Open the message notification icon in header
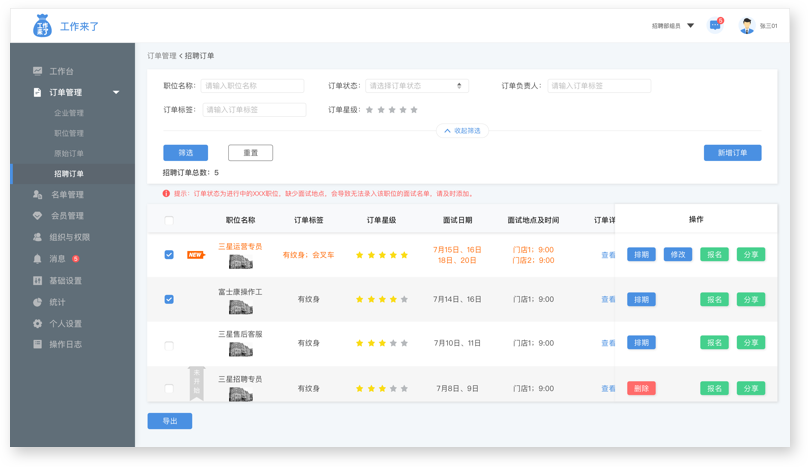The width and height of the screenshot is (808, 467). pyautogui.click(x=716, y=25)
